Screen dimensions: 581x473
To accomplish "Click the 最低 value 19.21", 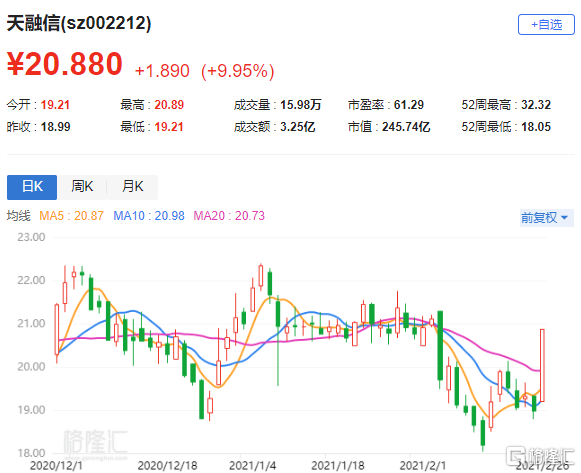I will point(169,127).
